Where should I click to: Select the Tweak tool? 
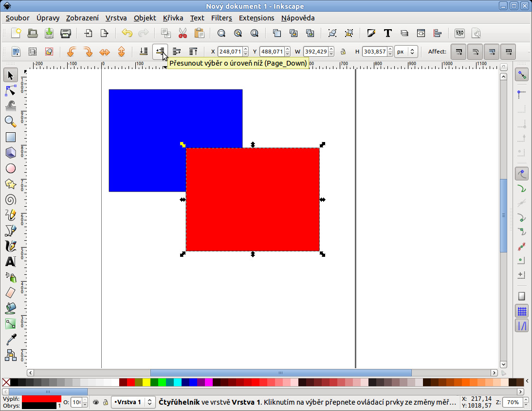coord(11,106)
